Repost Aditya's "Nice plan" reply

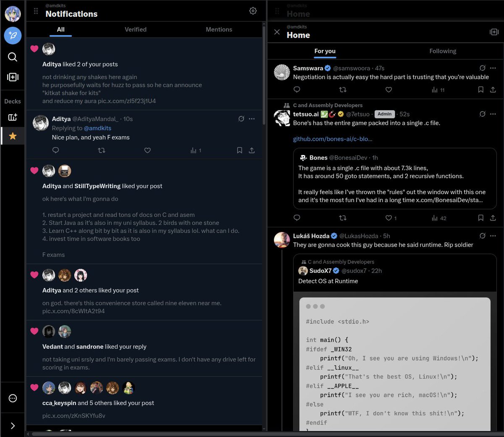click(102, 150)
